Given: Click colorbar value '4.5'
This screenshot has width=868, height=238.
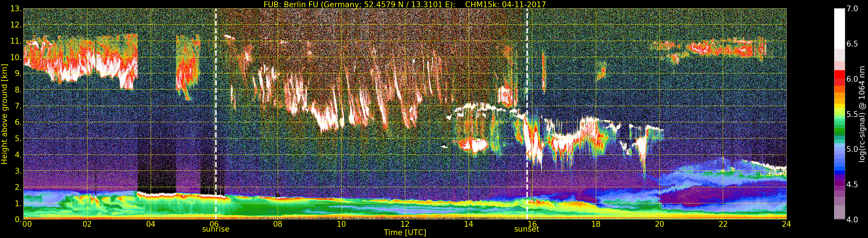Looking at the screenshot, I should click(x=852, y=184).
